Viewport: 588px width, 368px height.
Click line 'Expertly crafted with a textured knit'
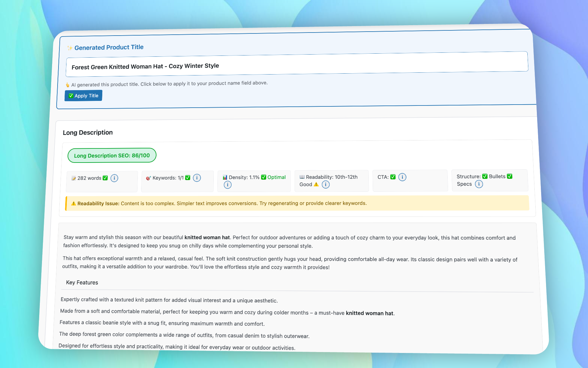pos(169,300)
